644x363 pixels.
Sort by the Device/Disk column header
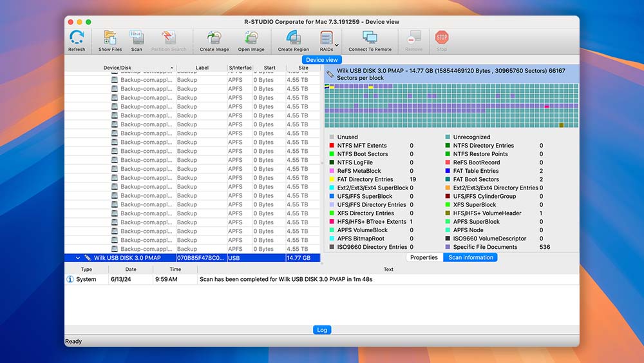click(117, 68)
